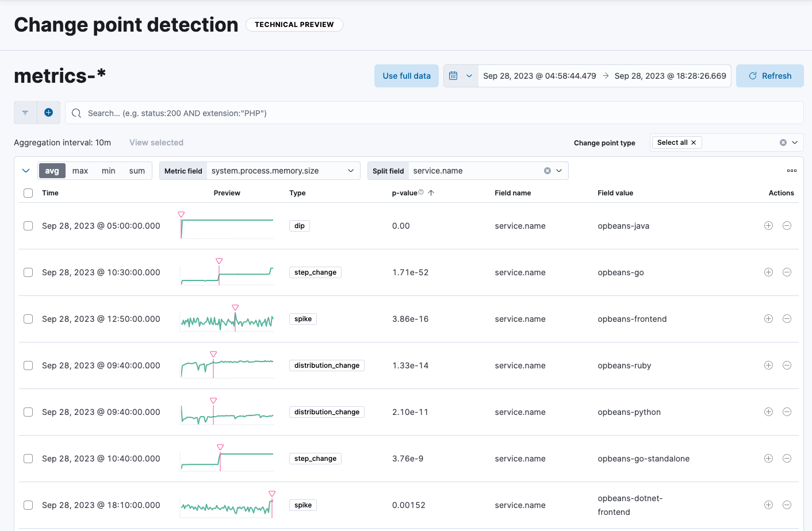The image size is (812, 531).
Task: Click the add filter plus icon
Action: coord(49,113)
